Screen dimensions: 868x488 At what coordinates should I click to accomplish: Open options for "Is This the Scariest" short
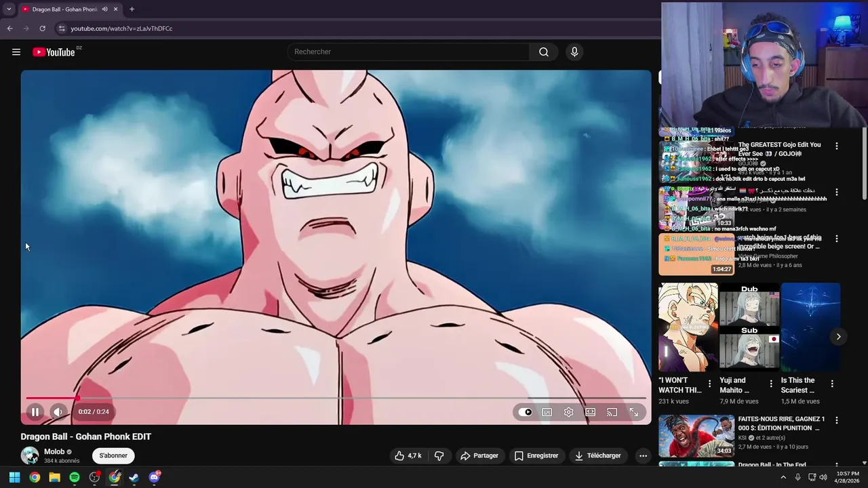coord(832,384)
